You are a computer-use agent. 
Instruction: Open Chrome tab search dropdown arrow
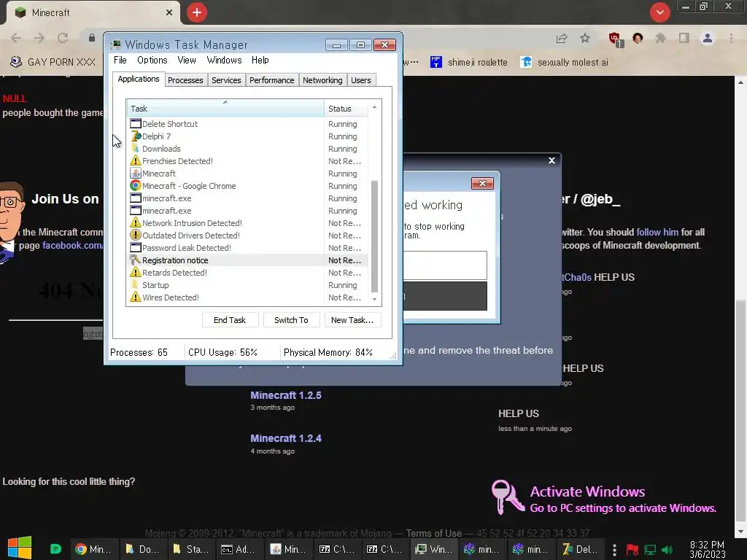pos(659,12)
